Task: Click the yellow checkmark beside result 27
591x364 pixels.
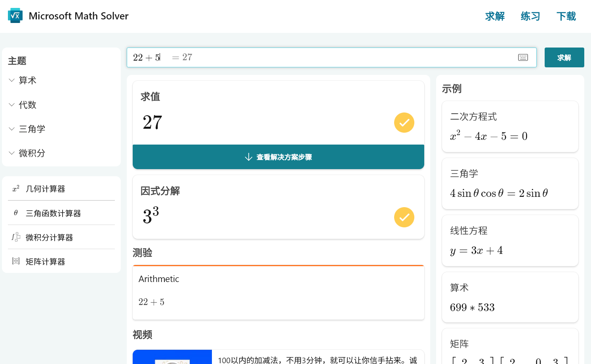Action: click(x=404, y=123)
